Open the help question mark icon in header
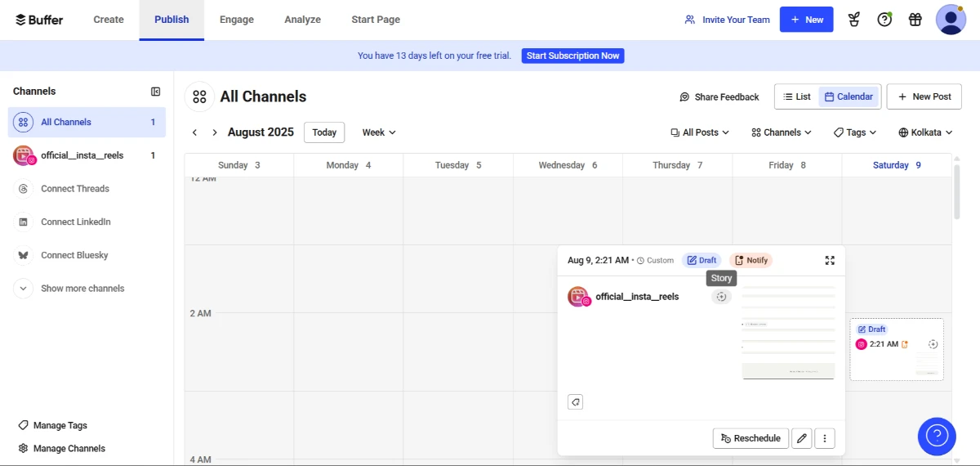 [x=884, y=20]
